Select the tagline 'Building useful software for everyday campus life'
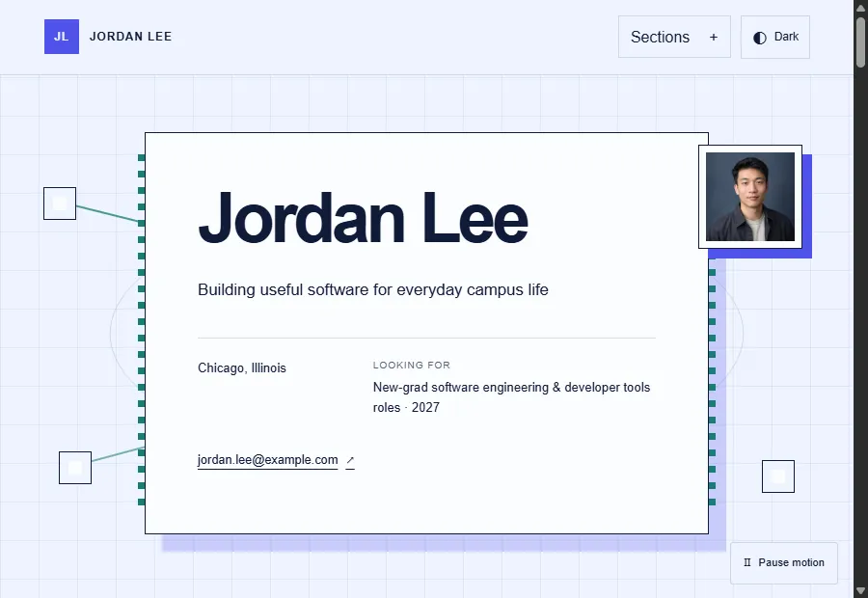The width and height of the screenshot is (868, 598). coord(373,289)
